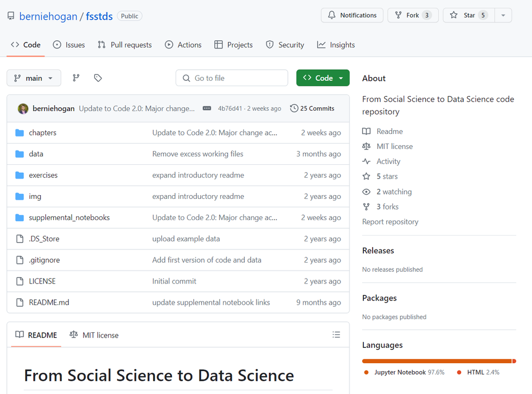
Task: Click the data folder icon
Action: pos(20,154)
